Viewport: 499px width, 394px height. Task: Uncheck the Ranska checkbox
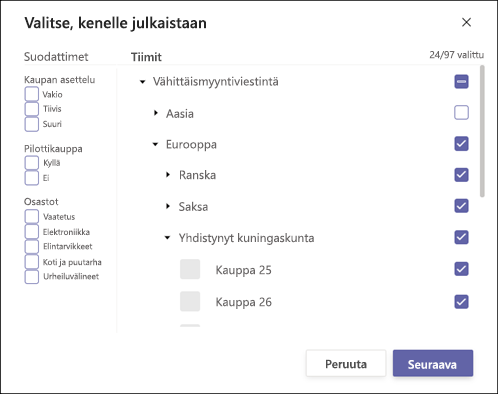tap(461, 175)
